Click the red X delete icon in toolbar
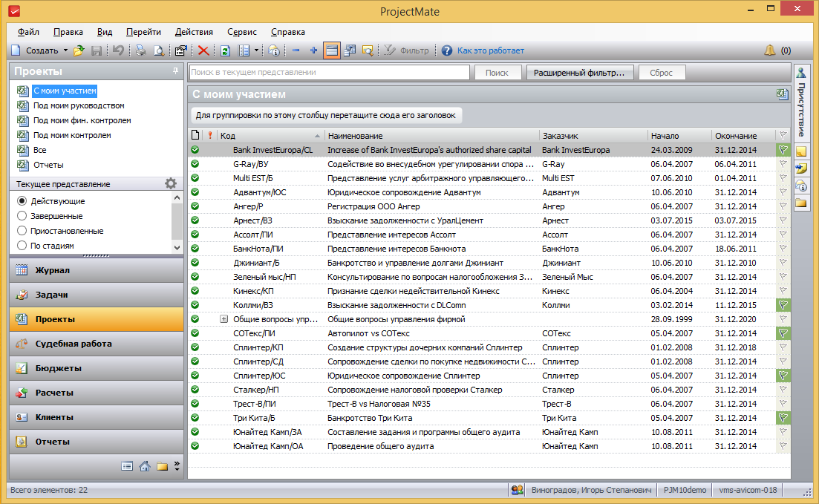819x504 pixels. click(203, 50)
